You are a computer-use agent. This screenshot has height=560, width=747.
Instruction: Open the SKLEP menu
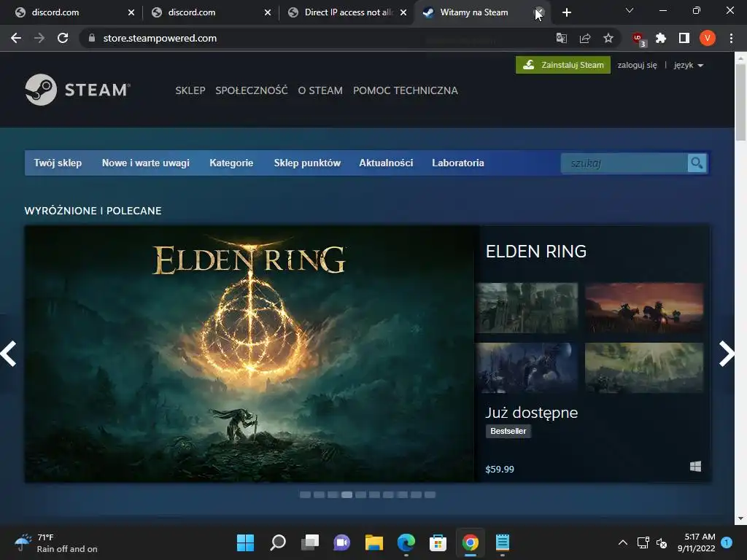190,90
